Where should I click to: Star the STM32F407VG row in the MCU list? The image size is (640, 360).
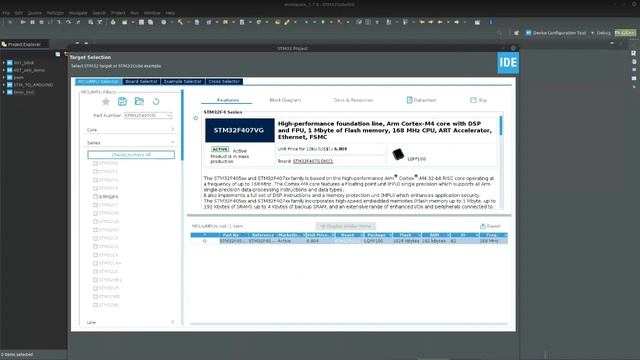(205, 241)
